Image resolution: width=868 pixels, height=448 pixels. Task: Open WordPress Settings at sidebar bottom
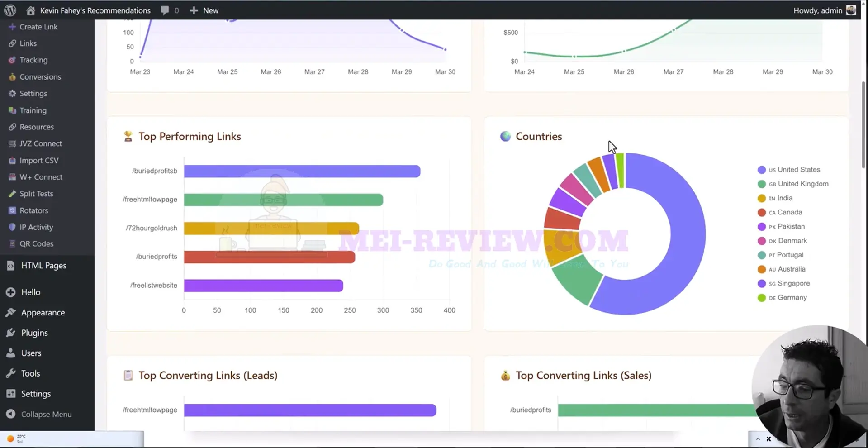(x=36, y=394)
